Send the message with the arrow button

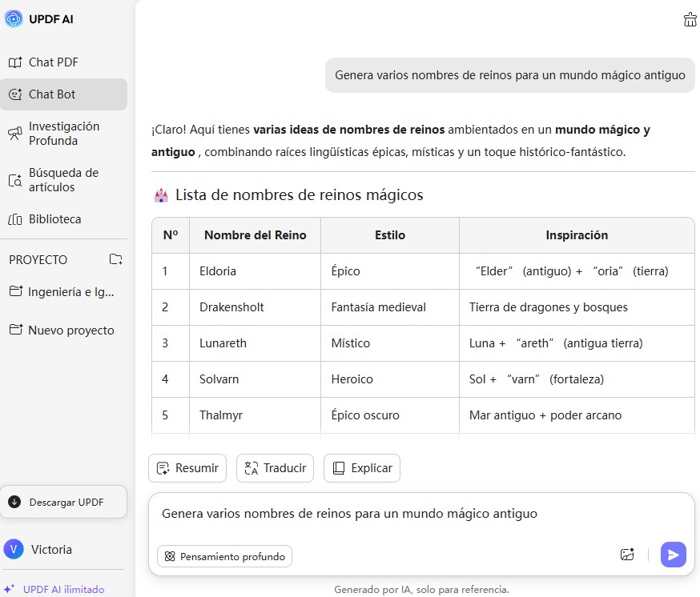(x=674, y=555)
